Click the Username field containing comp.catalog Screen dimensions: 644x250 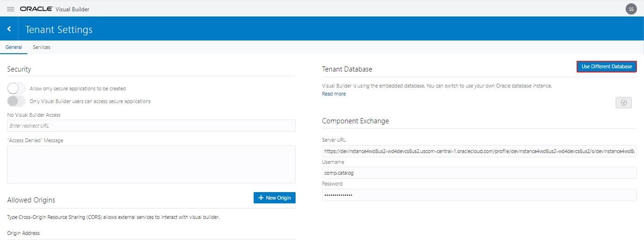(x=479, y=173)
